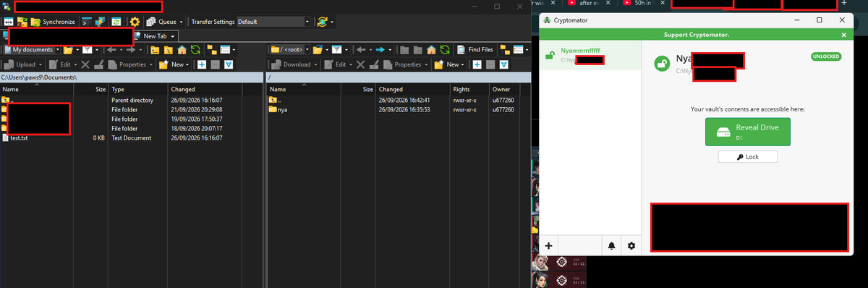Open the remote panel New dropdown arrow
Screen dimensions: 868x288
[462, 64]
